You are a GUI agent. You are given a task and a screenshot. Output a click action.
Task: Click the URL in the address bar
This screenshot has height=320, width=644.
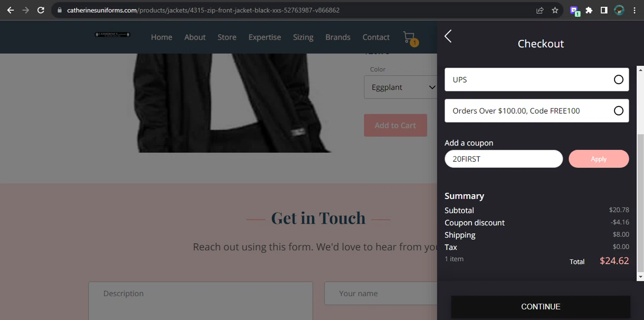[203, 10]
